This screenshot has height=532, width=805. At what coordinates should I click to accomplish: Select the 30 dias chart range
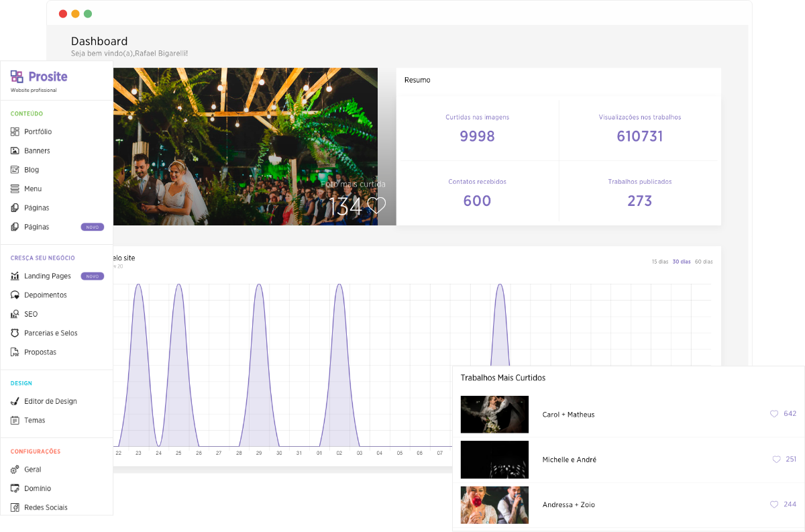pyautogui.click(x=682, y=262)
